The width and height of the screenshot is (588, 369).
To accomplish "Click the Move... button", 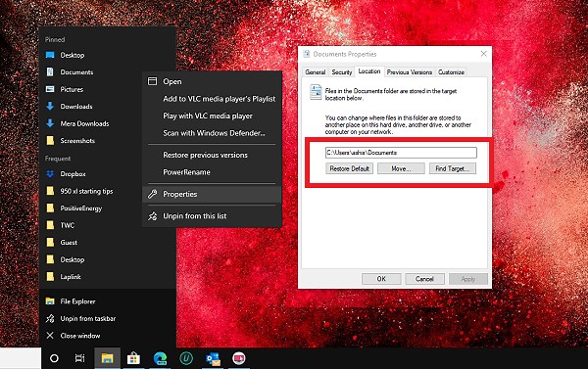I will point(401,168).
